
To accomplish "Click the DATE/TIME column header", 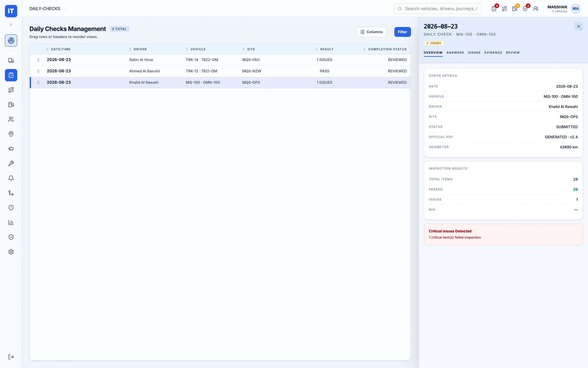I will click(x=61, y=49).
